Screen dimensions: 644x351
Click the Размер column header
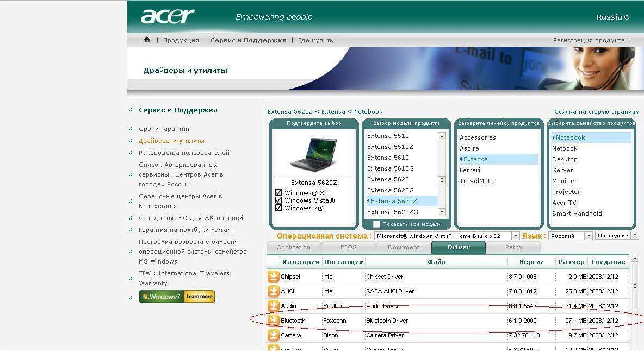(x=571, y=262)
